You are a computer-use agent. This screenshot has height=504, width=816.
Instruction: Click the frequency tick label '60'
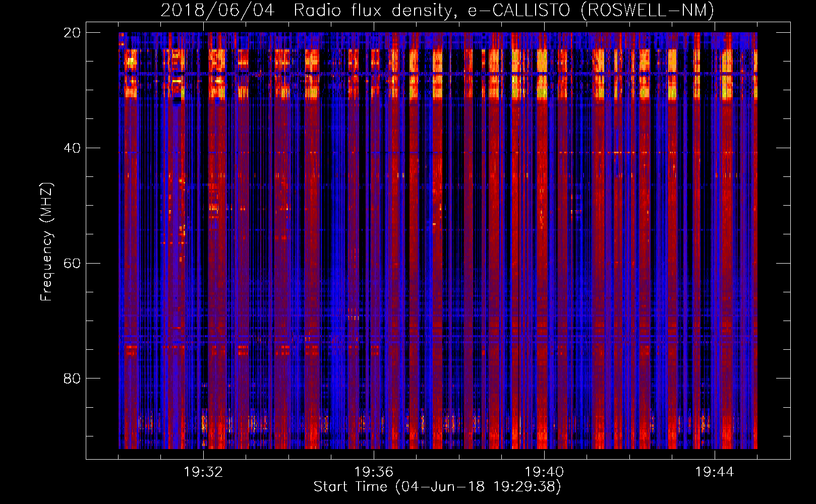[72, 263]
